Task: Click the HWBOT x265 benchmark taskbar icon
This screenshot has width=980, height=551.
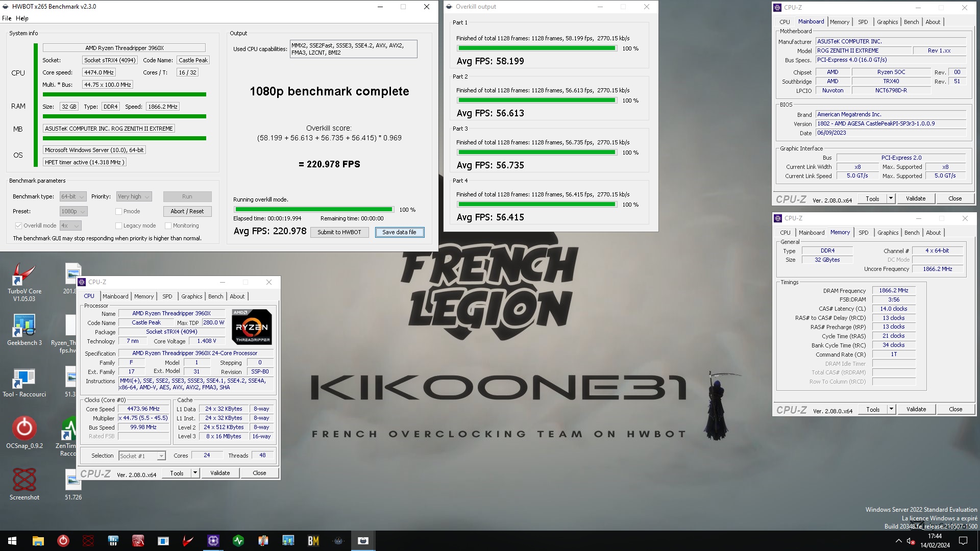Action: click(363, 541)
